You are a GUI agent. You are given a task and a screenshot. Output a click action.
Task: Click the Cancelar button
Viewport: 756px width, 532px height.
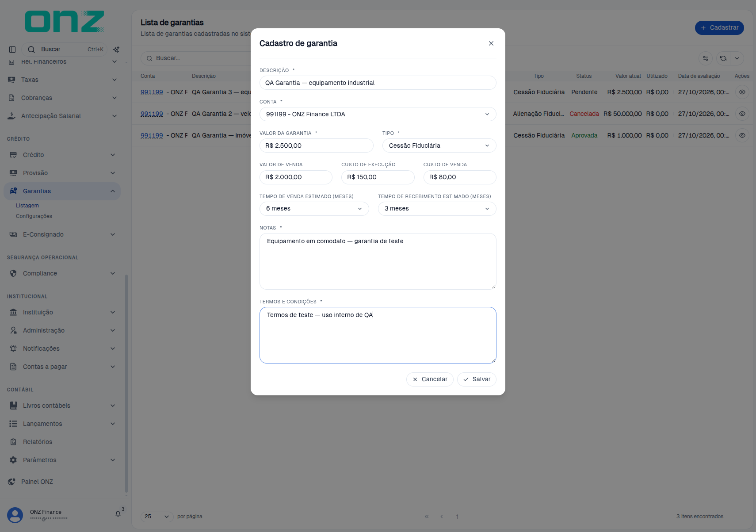click(430, 379)
